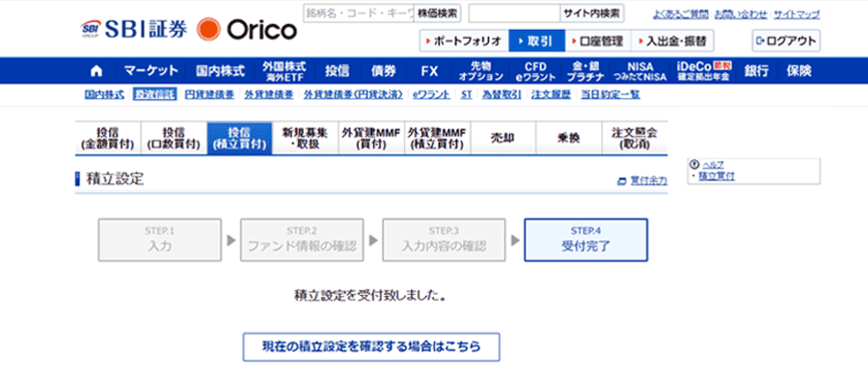Open 入出金・振替 menu button
This screenshot has width=868, height=378.
672,40
